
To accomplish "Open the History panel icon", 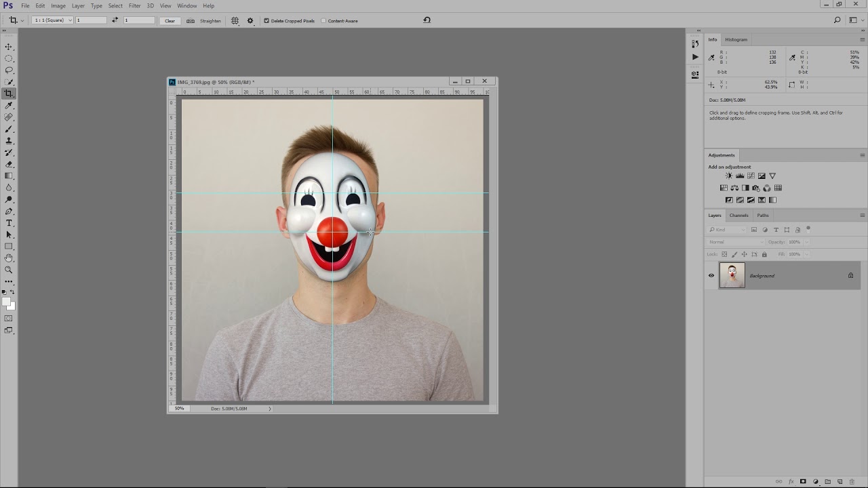I will click(695, 44).
